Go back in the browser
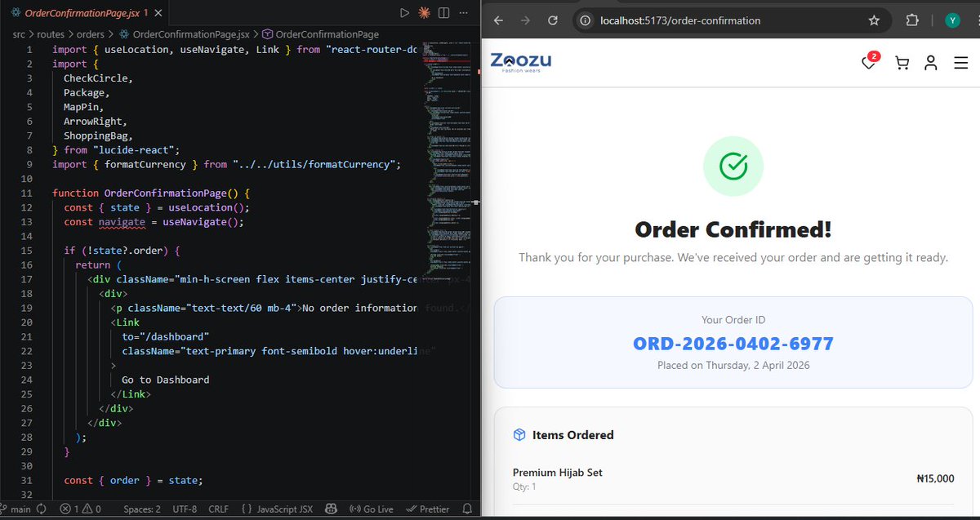Image resolution: width=980 pixels, height=520 pixels. (498, 20)
